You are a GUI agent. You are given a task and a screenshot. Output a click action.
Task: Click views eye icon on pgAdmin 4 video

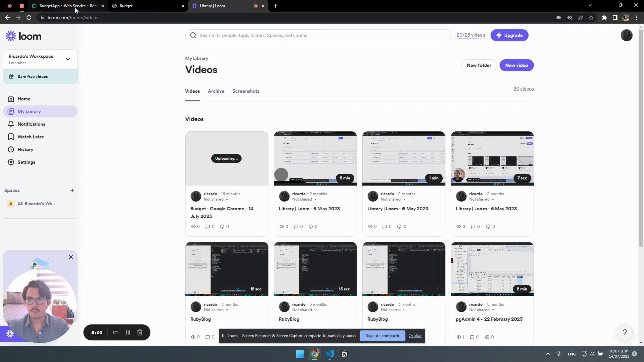point(459,337)
